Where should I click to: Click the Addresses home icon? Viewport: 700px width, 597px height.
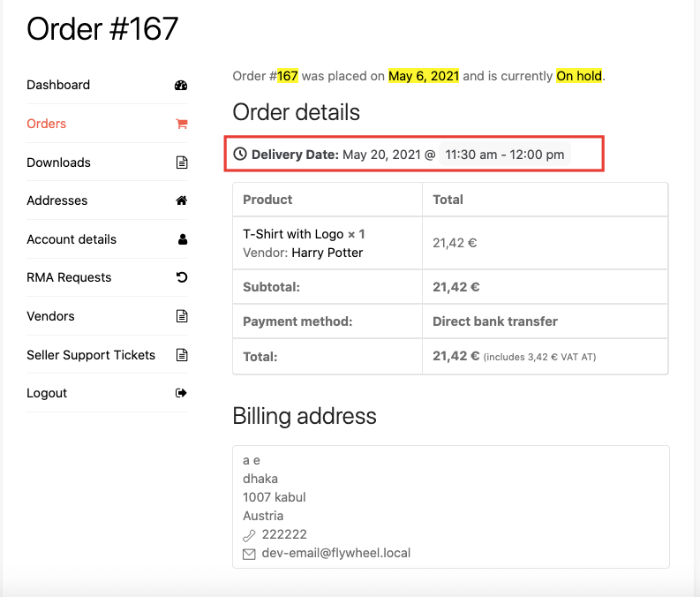[181, 200]
